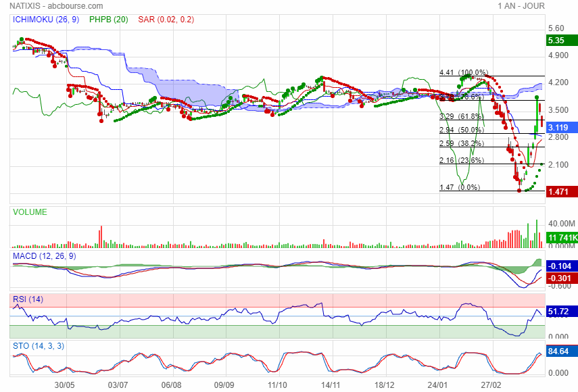The image size is (578, 392).
Task: Click the 24/01 date axis label
Action: tap(437, 385)
